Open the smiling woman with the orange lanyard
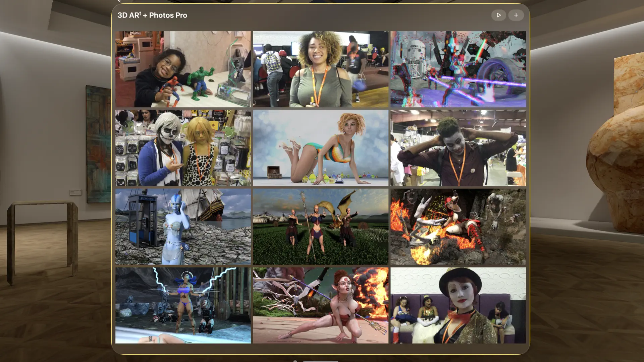This screenshot has width=644, height=362. pos(321,69)
